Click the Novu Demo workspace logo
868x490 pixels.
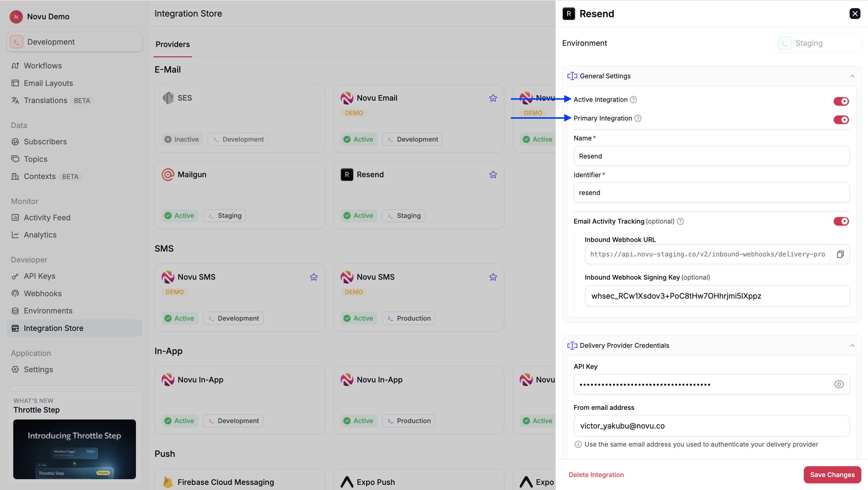16,17
